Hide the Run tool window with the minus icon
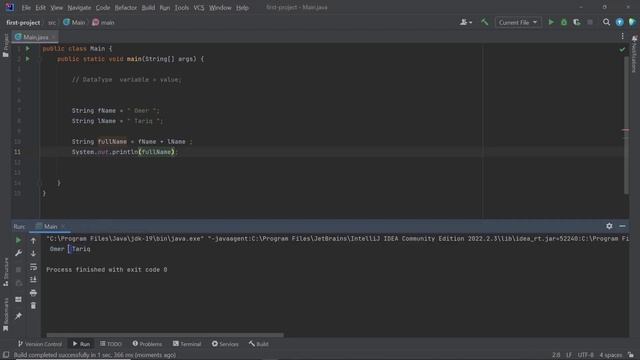The image size is (640, 360). click(622, 226)
